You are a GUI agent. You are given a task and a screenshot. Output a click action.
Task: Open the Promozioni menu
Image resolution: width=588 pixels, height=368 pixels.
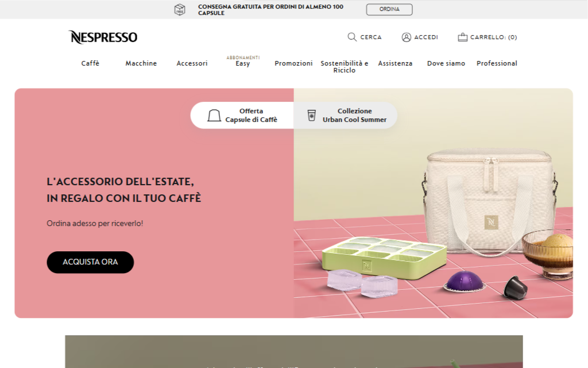click(x=293, y=63)
